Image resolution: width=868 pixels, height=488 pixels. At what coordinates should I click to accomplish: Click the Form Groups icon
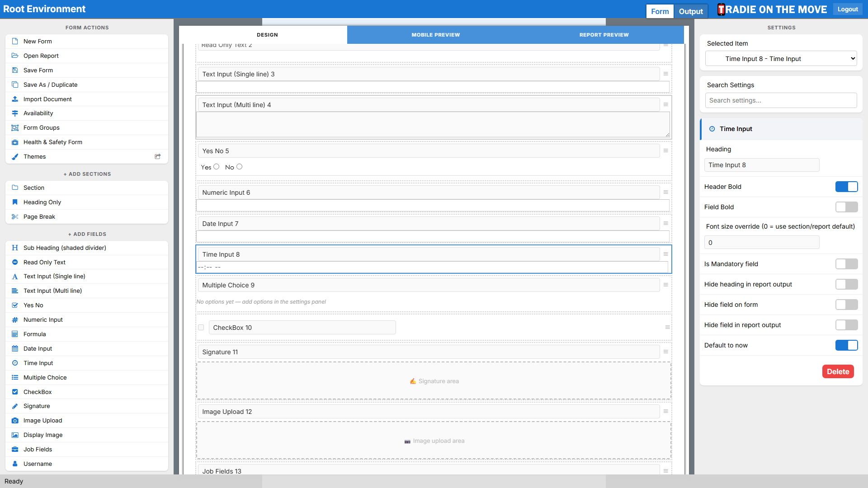point(15,128)
